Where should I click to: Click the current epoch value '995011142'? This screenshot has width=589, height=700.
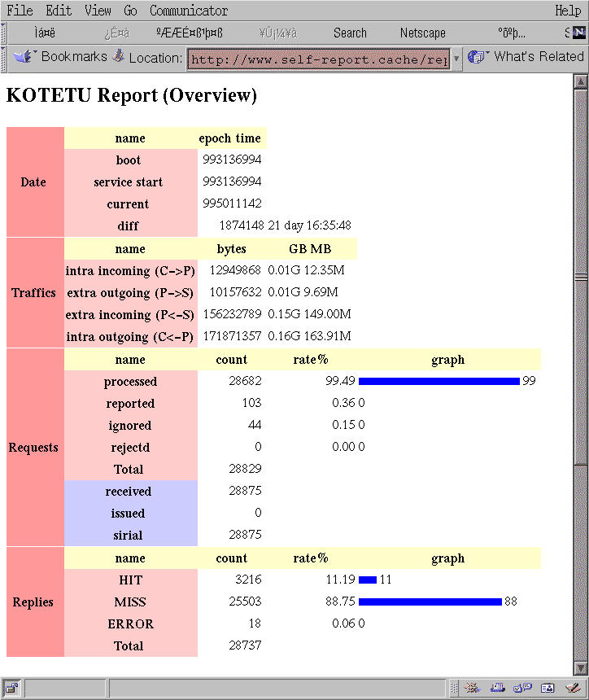232,203
